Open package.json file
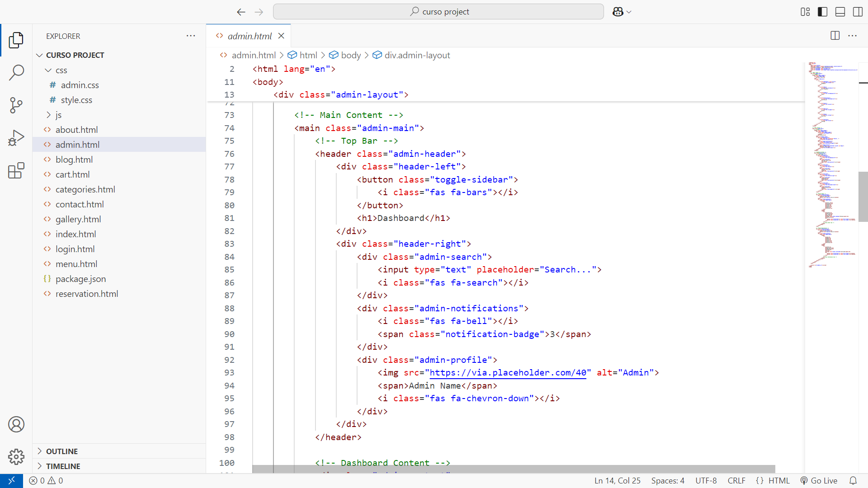868x488 pixels. pos(119,279)
